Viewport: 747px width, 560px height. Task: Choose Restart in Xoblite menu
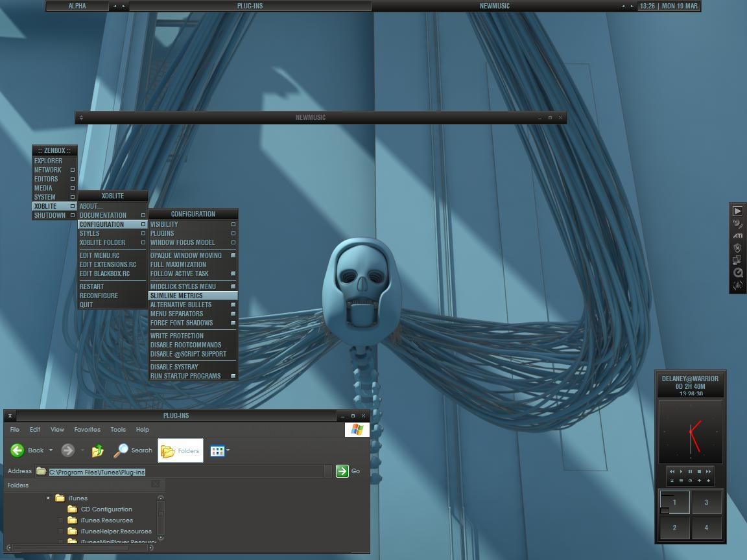point(112,286)
